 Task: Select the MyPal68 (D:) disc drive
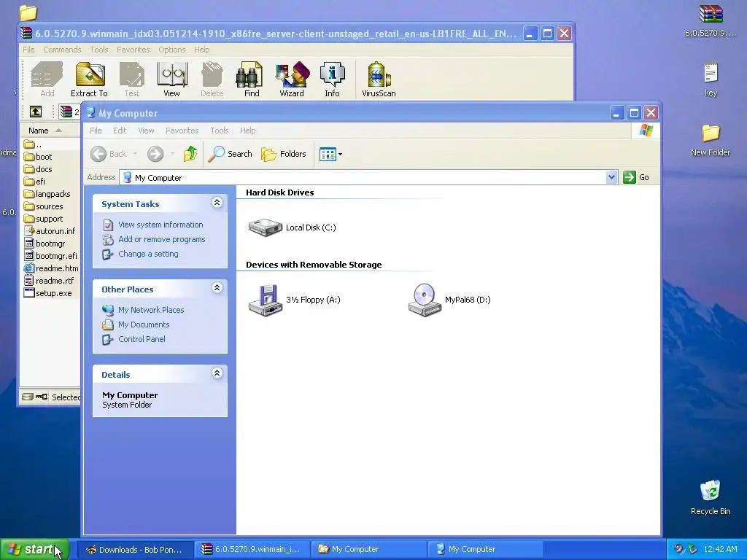449,300
